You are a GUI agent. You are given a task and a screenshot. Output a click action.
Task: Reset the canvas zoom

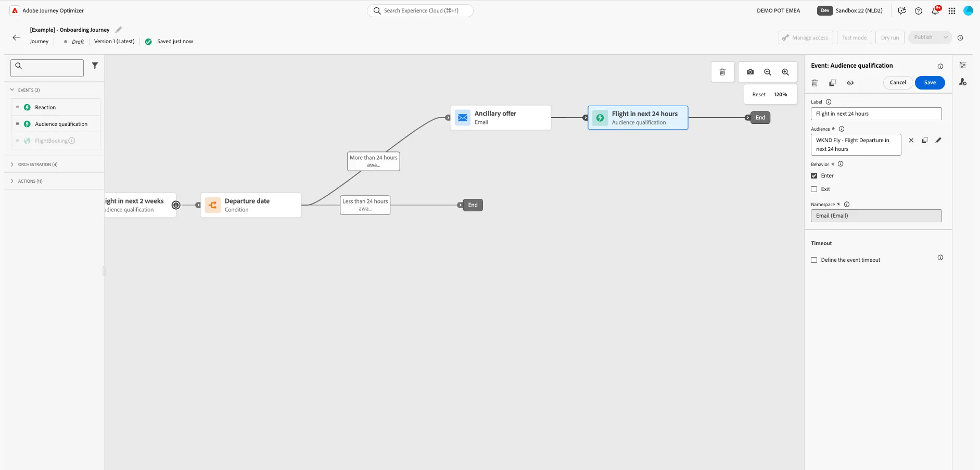click(x=759, y=95)
